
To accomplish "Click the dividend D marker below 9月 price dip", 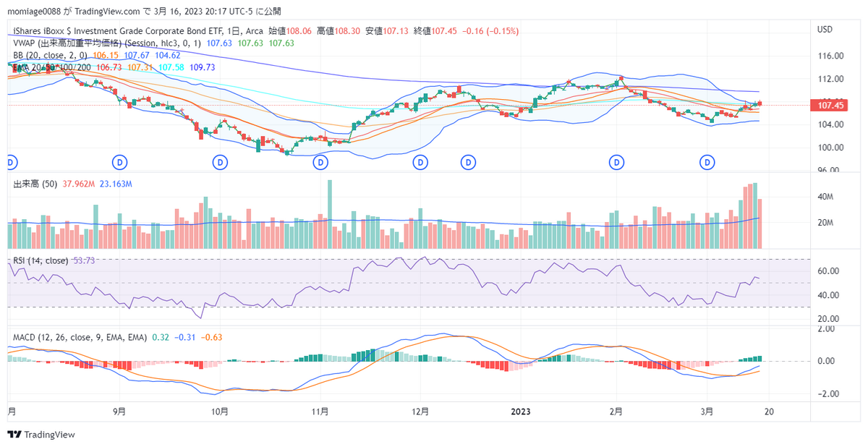I will [121, 162].
